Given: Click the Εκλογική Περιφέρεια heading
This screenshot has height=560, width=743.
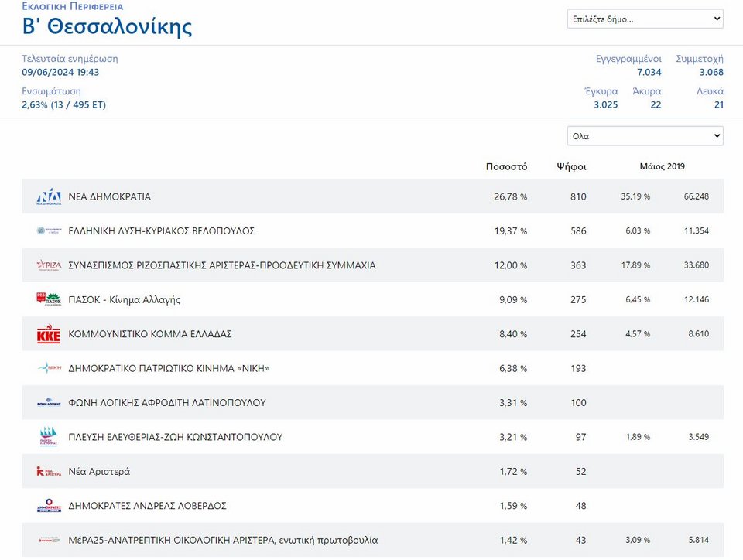Looking at the screenshot, I should click(73, 7).
